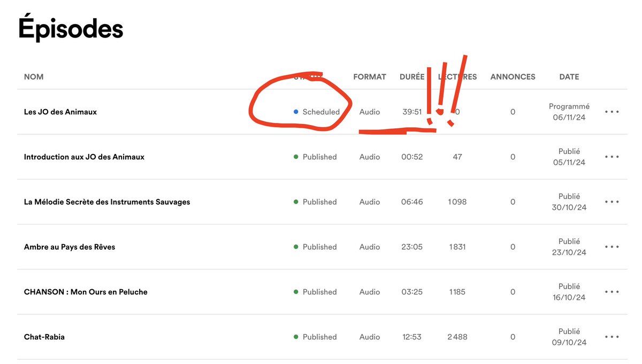
Task: Click Published status of Chat-Rabia row
Action: [x=320, y=337]
